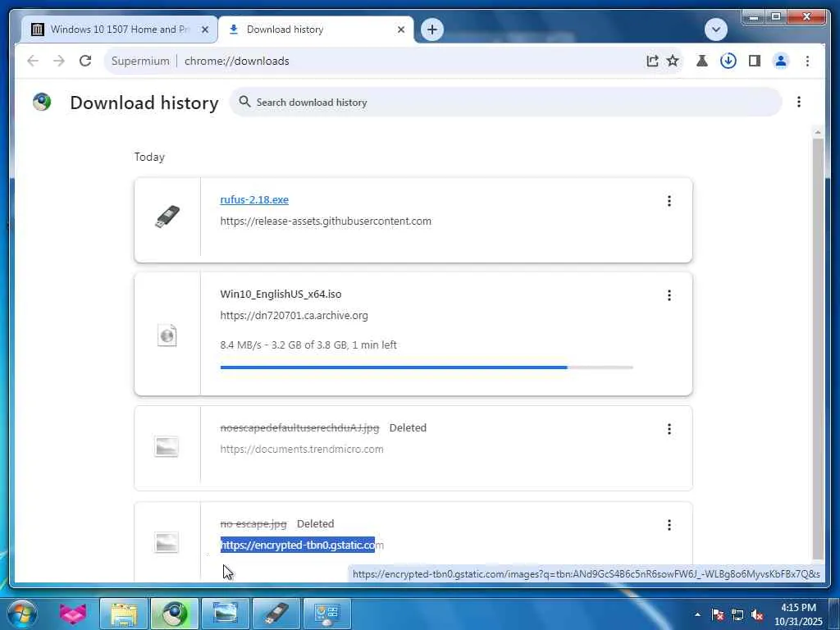Click the dn720701.ca.archive.org source URL
840x630 pixels.
tap(294, 316)
